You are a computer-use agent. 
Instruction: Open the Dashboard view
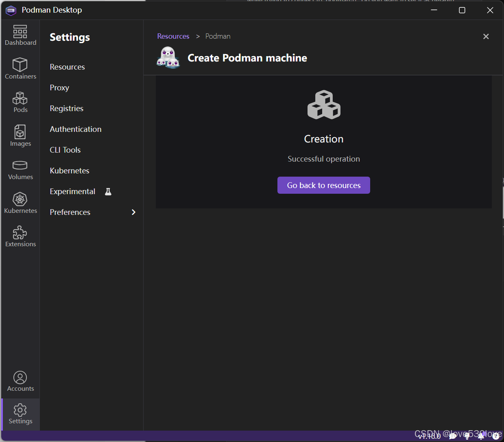tap(20, 35)
